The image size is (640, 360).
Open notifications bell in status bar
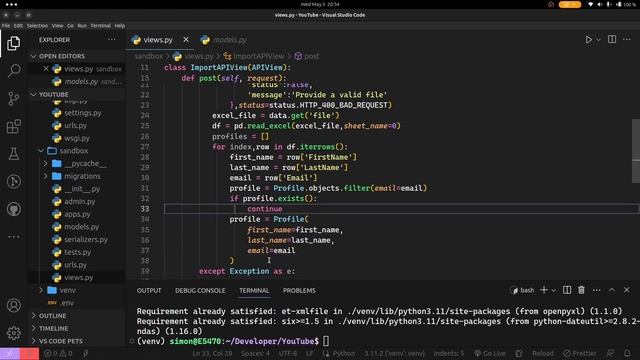627,353
